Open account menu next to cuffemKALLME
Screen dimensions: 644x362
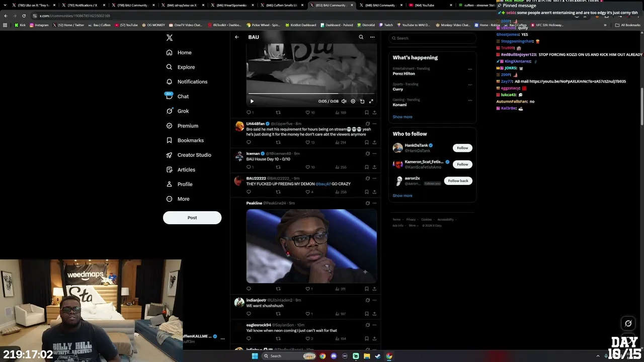click(222, 338)
